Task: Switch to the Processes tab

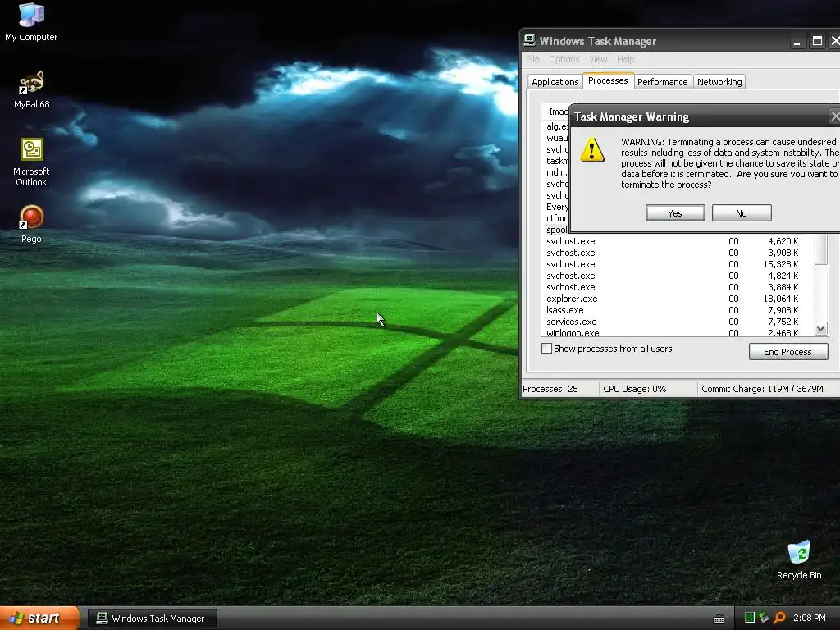Action: (x=608, y=80)
